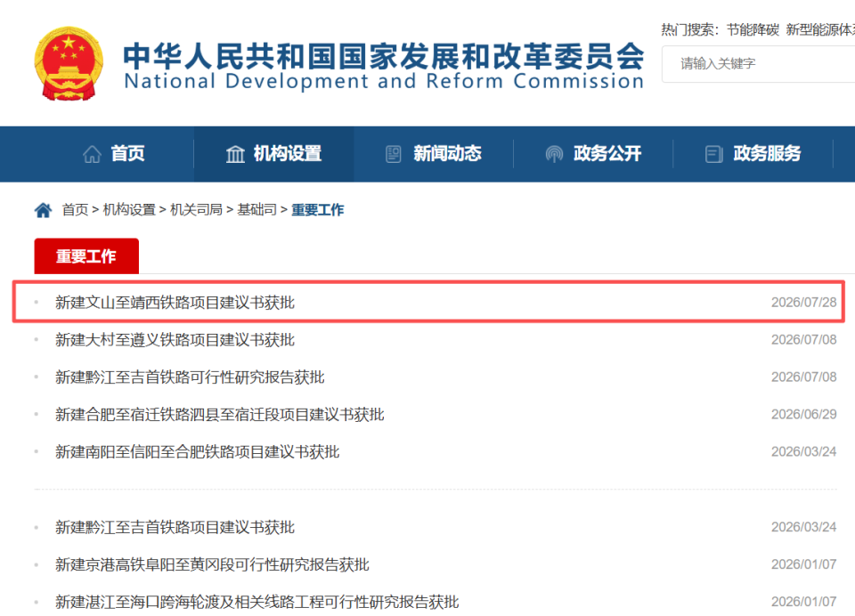Select the red 重要工作 tab
The width and height of the screenshot is (855, 616).
click(x=86, y=255)
